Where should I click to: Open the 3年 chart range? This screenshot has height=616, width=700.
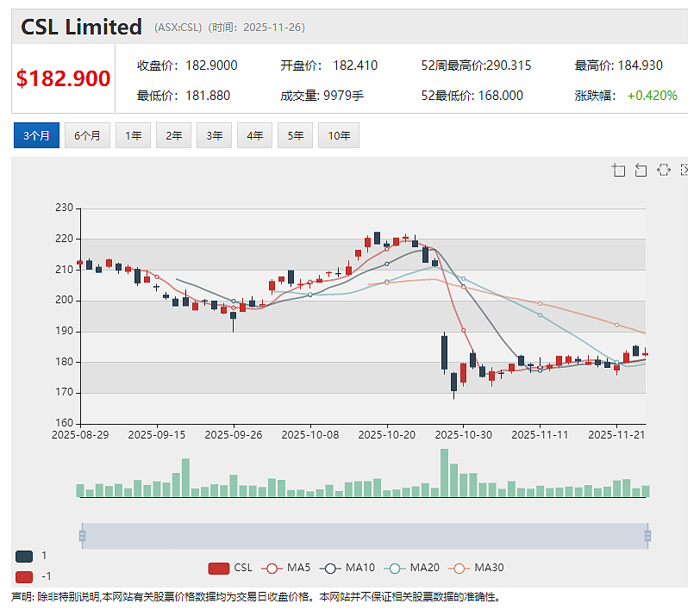tap(215, 135)
